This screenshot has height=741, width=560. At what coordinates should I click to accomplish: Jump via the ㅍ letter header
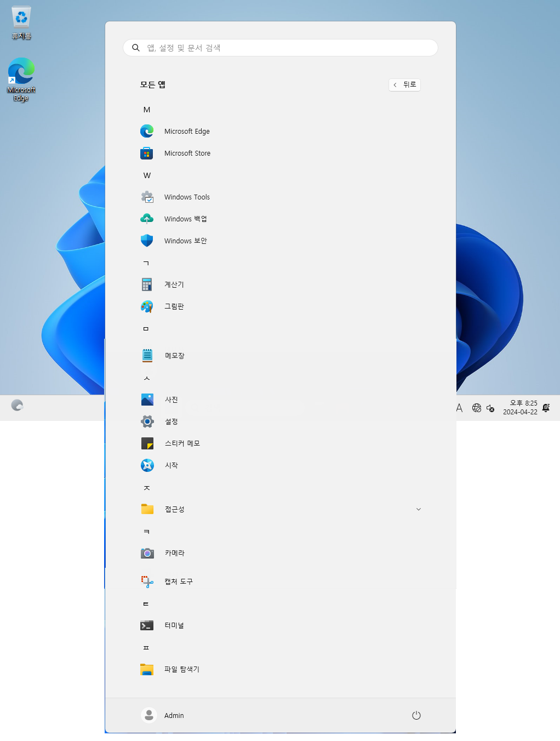[x=146, y=648]
